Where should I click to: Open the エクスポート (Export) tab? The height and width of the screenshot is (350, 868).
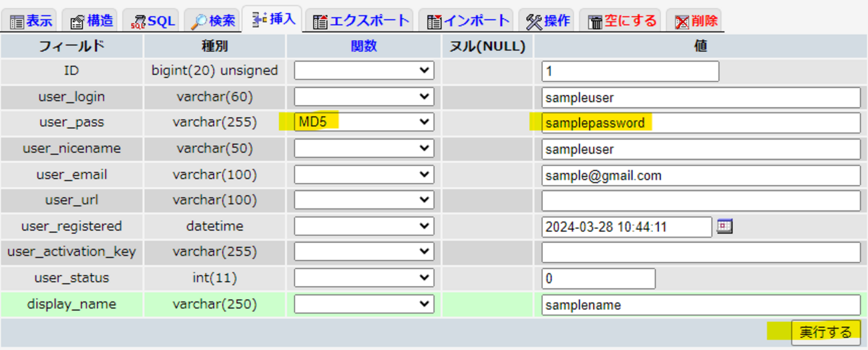(x=361, y=21)
